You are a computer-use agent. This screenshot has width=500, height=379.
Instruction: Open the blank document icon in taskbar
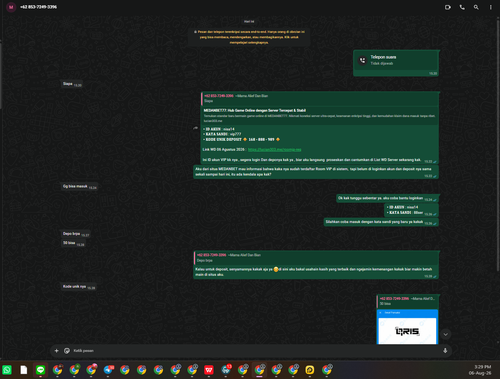(x=24, y=370)
